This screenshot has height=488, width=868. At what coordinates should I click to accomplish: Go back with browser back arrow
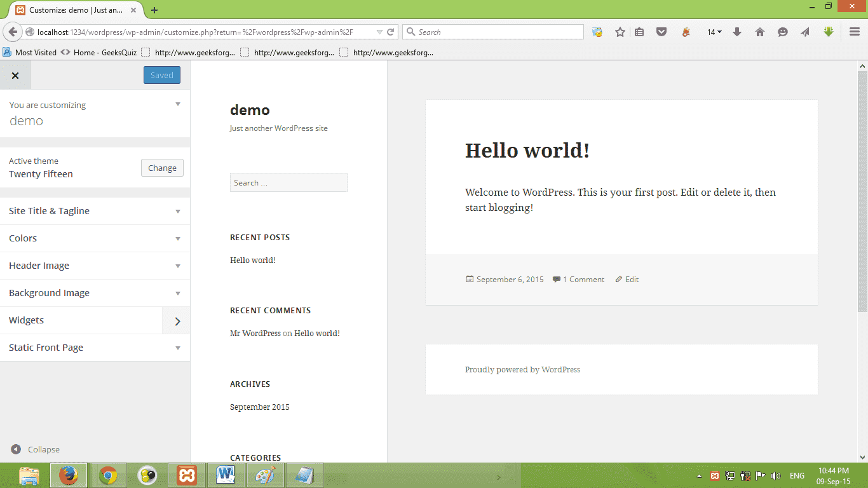(x=13, y=32)
